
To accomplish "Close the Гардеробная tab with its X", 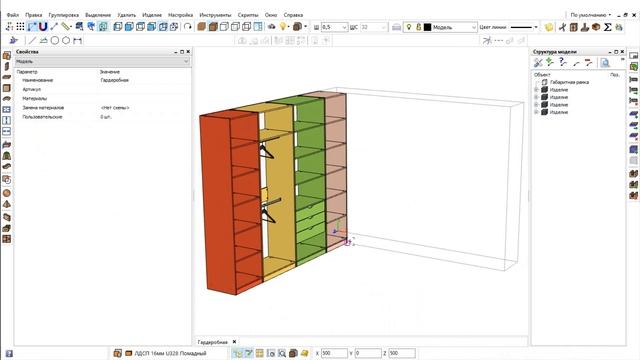I will pos(234,342).
